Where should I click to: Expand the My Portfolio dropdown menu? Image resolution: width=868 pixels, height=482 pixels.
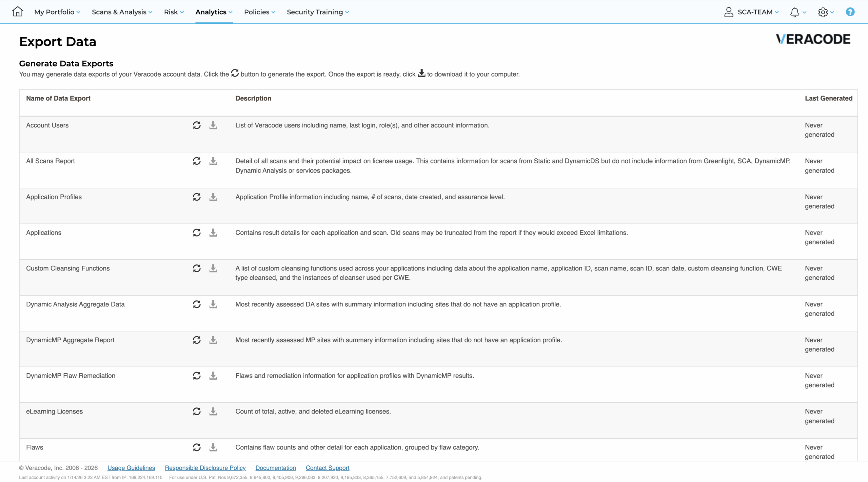(x=57, y=12)
